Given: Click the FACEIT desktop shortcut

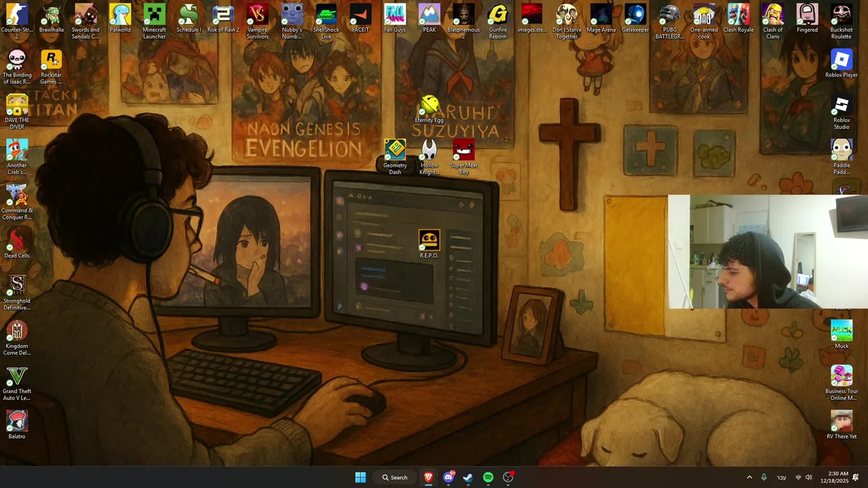Looking at the screenshot, I should (x=360, y=18).
